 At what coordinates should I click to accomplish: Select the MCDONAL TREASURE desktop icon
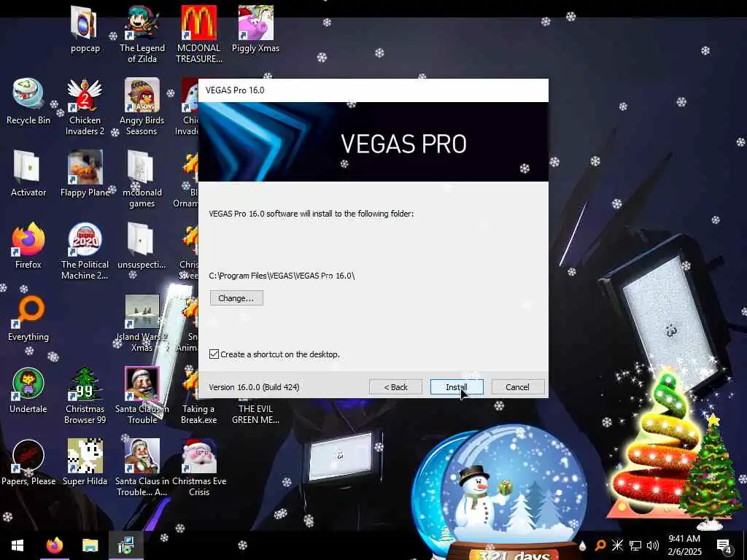coord(198,34)
